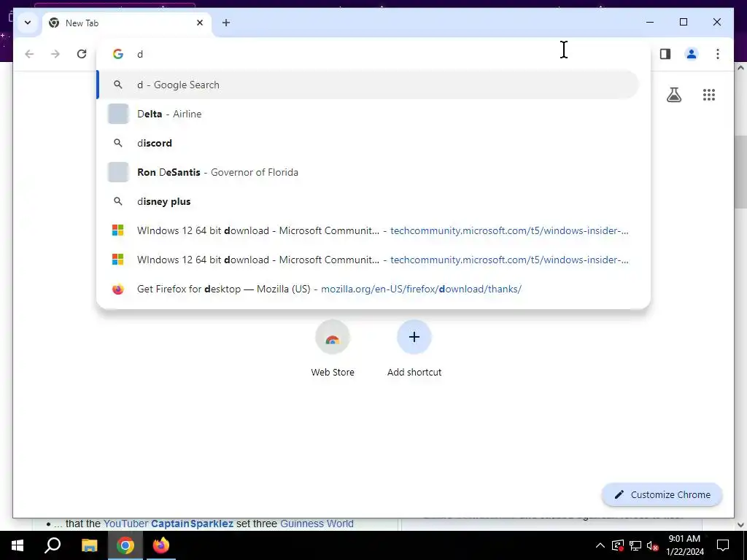
Task: Open the Web Store shortcut
Action: (x=333, y=349)
